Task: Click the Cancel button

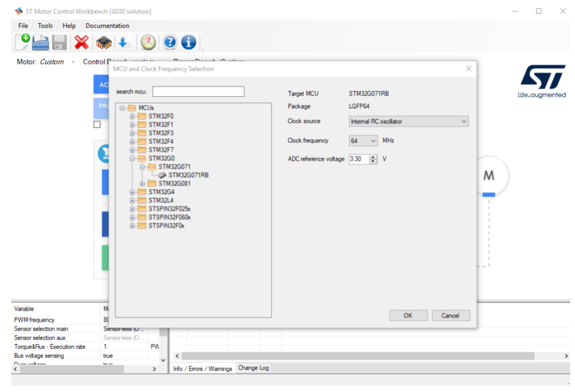Action: [x=451, y=315]
